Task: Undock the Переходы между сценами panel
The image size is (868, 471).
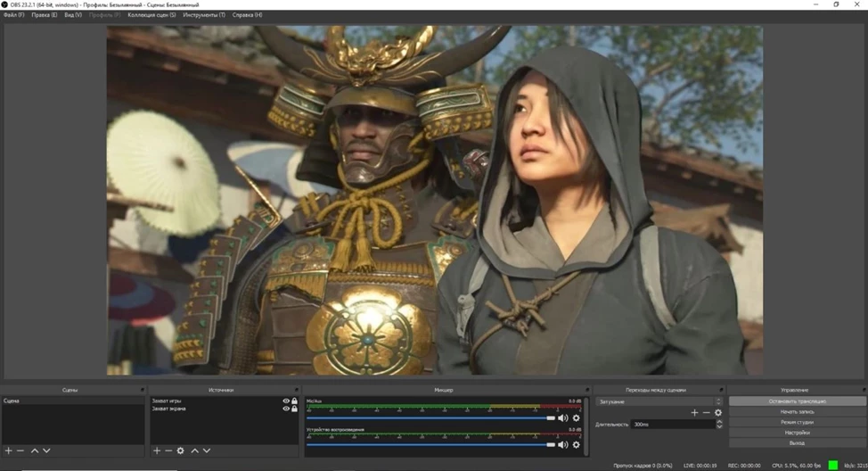Action: [x=721, y=390]
